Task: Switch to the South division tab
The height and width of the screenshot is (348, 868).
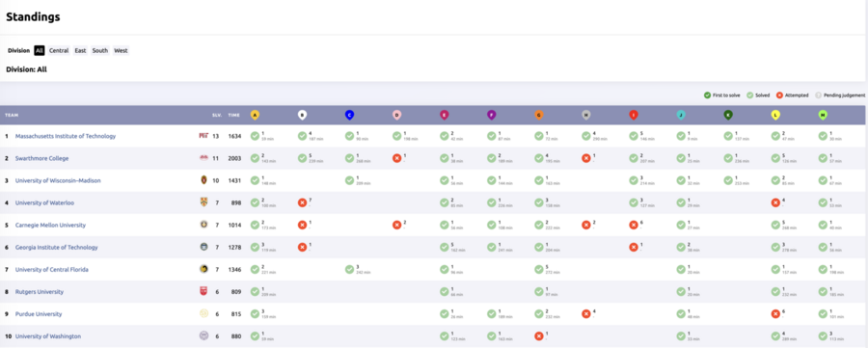Action: (100, 50)
